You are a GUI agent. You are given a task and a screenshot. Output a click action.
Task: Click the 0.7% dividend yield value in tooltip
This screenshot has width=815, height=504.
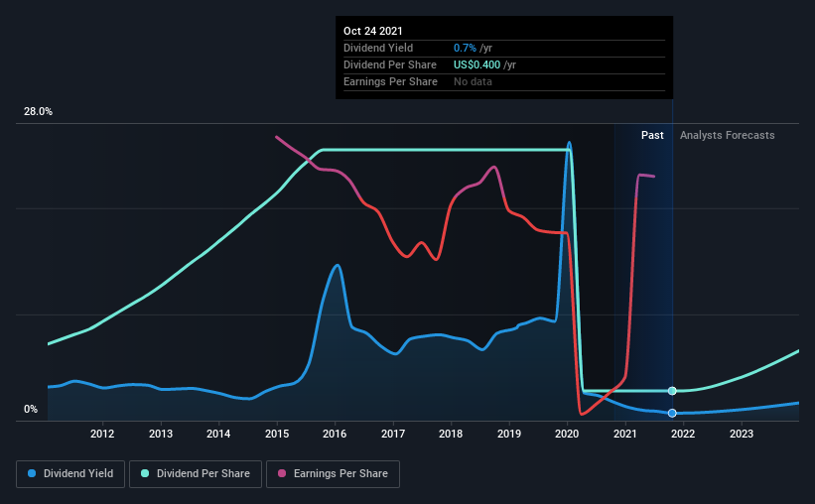[464, 48]
